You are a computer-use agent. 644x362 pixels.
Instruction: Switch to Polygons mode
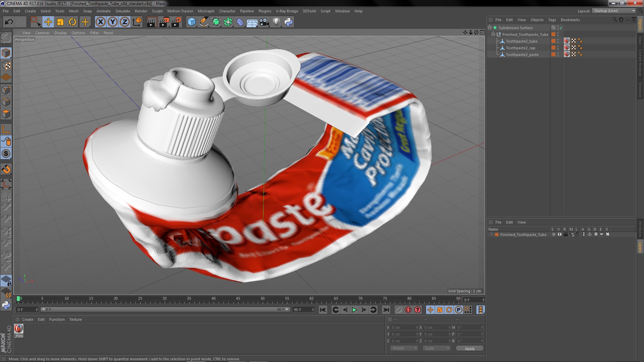point(6,114)
